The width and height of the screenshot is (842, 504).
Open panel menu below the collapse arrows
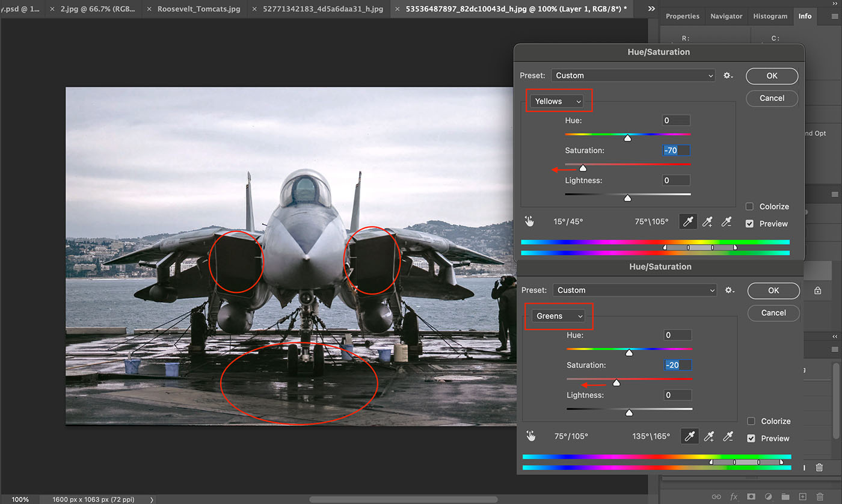[834, 349]
